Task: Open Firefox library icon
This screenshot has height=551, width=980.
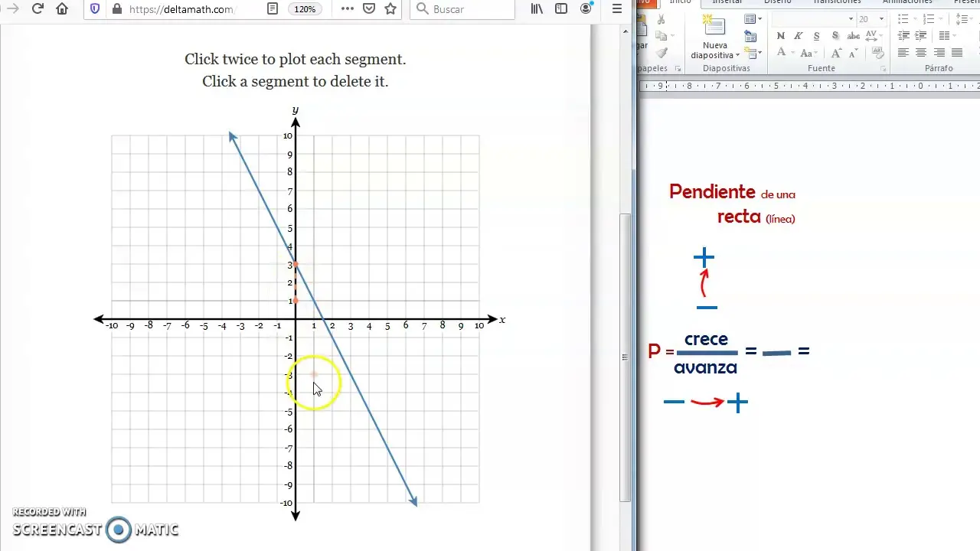Action: pos(537,9)
